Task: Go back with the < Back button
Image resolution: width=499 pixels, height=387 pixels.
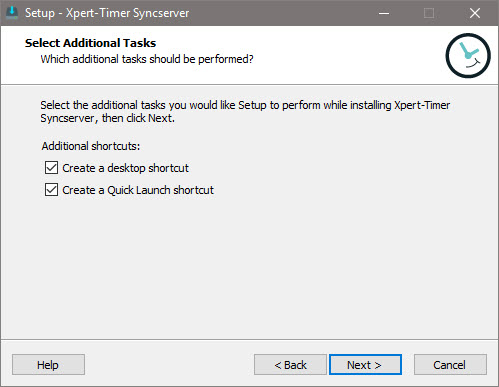Action: click(x=290, y=365)
